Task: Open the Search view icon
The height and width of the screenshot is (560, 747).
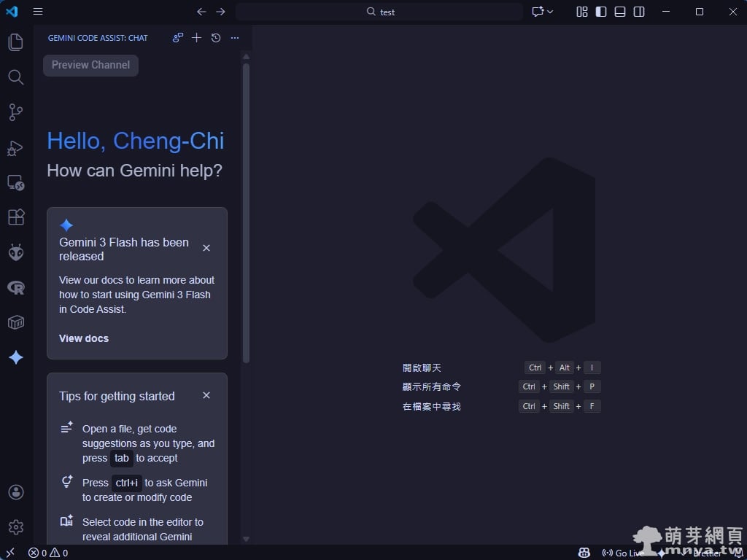Action: pos(15,77)
